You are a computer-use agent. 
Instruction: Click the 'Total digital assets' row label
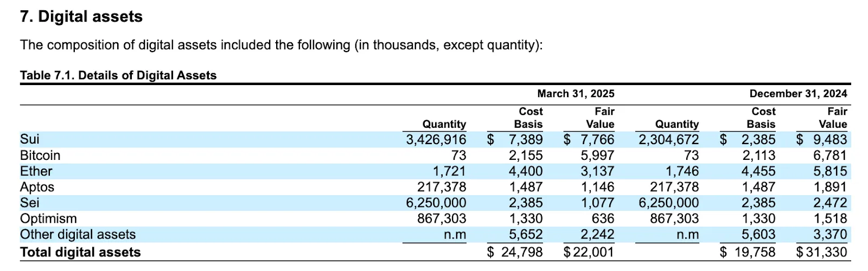click(80, 252)
